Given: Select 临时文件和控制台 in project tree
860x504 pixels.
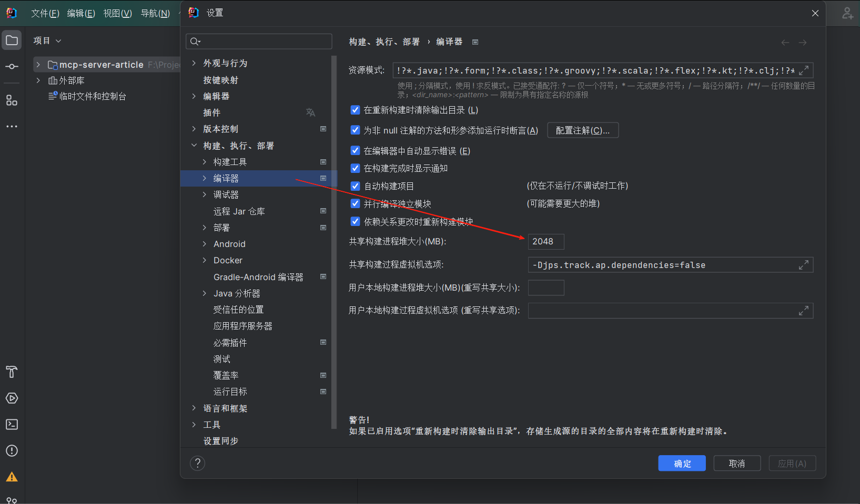Looking at the screenshot, I should click(93, 96).
